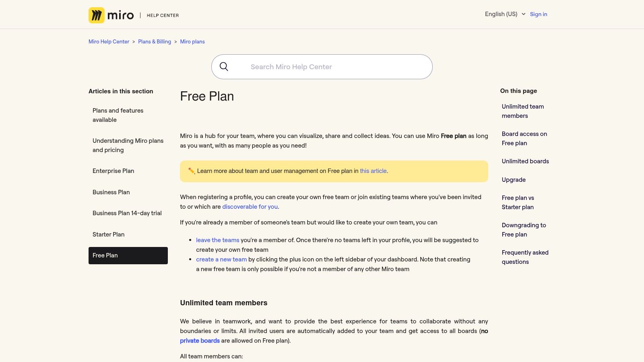Viewport: 644px width, 362px height.
Task: Select Understanding Miro plans and pricing
Action: 128,145
